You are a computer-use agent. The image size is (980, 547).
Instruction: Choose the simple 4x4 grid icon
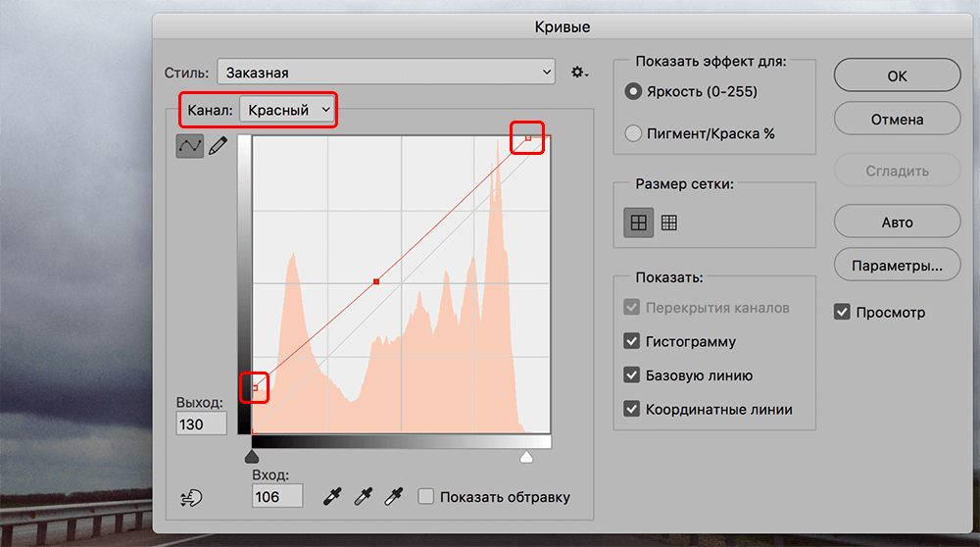(x=639, y=223)
